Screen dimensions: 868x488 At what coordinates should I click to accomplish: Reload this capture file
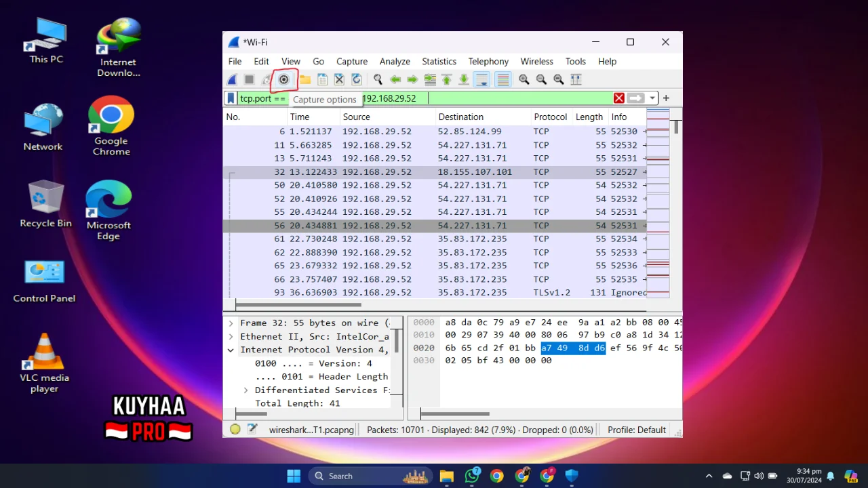pyautogui.click(x=357, y=79)
